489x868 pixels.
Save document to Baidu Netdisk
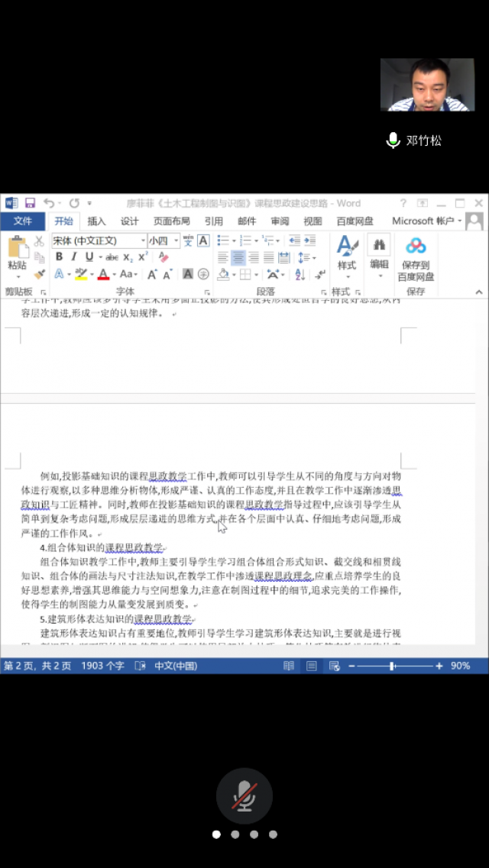[x=416, y=260]
